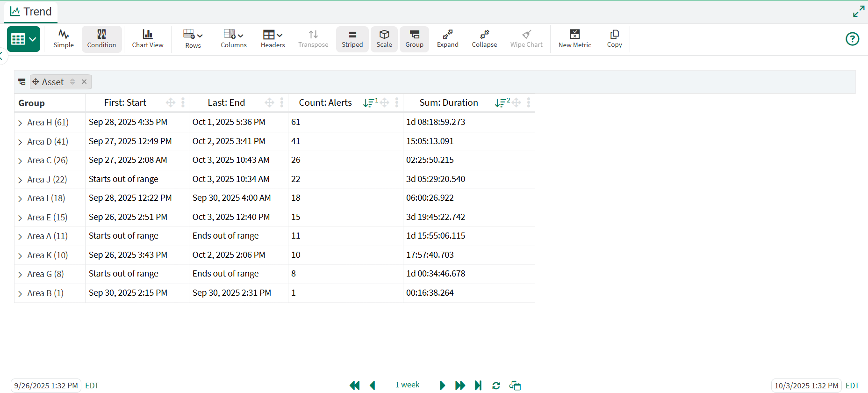Remove the Asset grouping chip

[x=84, y=82]
